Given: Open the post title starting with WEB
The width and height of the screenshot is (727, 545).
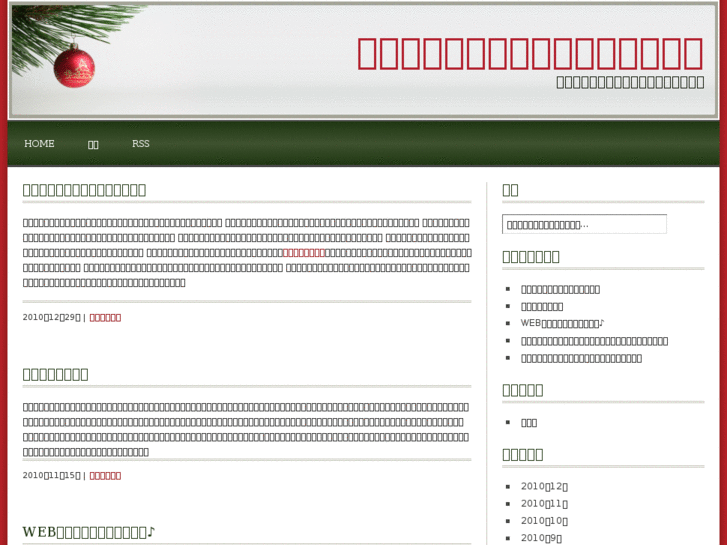Looking at the screenshot, I should [x=89, y=532].
